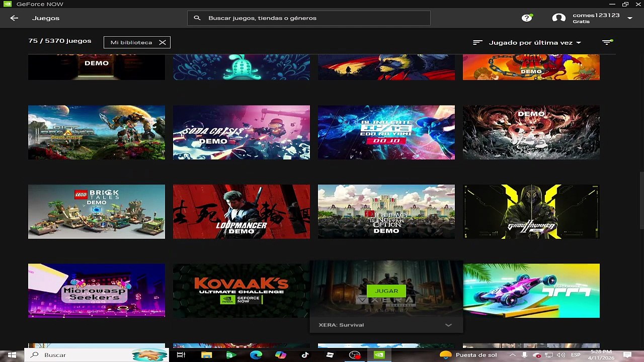This screenshot has height=362, width=644.
Task: Click the speaker volume tray icon
Action: (561, 355)
